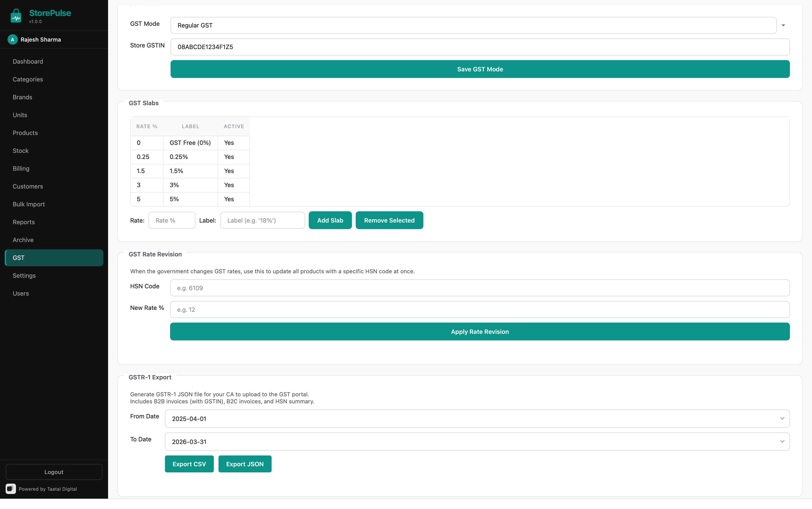Go to Stock in sidebar
Viewport: 812px width, 509px height.
54,150
